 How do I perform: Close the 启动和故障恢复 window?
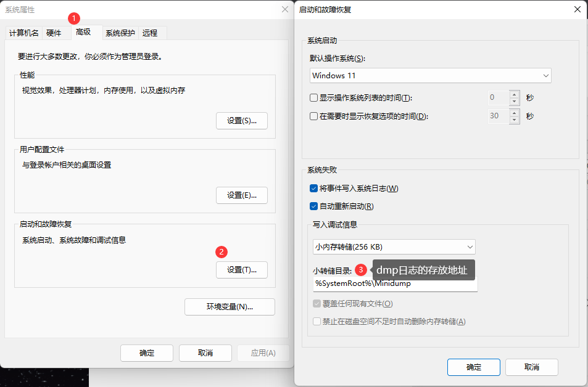coord(578,9)
